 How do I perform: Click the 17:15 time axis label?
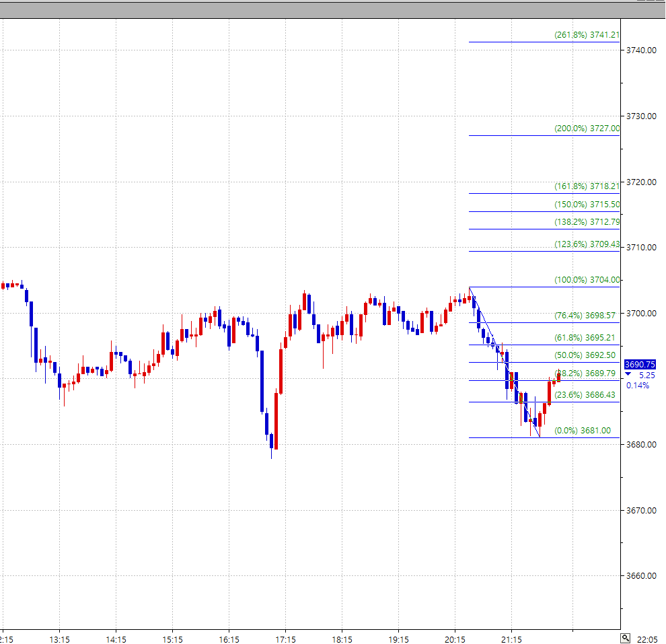[285, 639]
